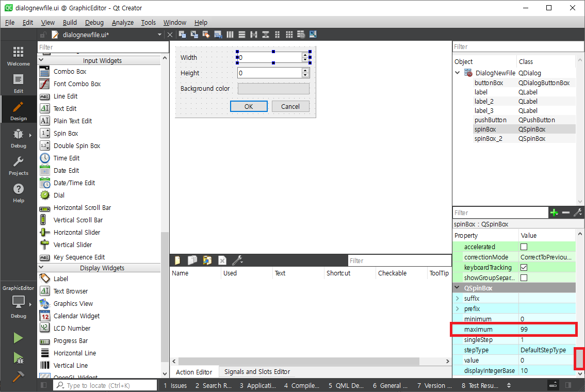Switch to Edit Widgets mode in the form toolbar
Image resolution: width=585 pixels, height=392 pixels.
[183, 35]
